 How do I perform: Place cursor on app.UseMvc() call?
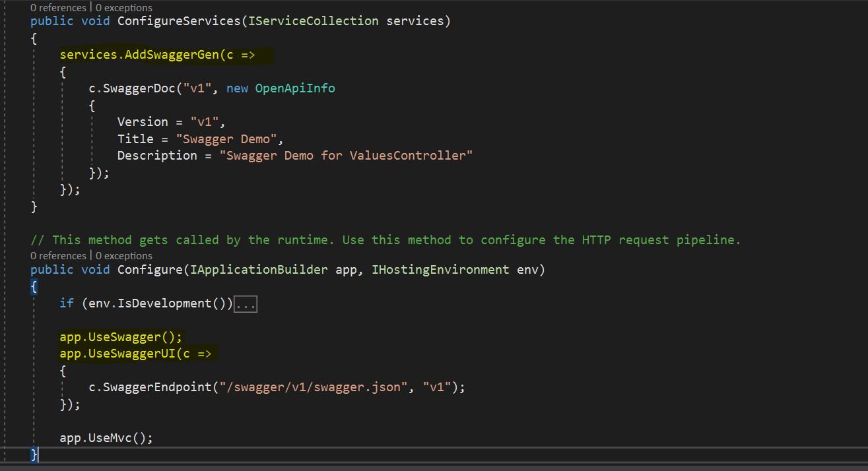pos(106,438)
